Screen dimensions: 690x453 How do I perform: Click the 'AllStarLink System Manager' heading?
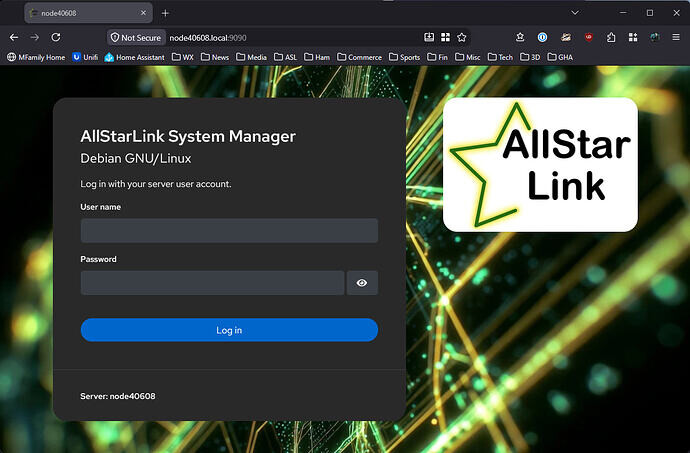tap(188, 136)
